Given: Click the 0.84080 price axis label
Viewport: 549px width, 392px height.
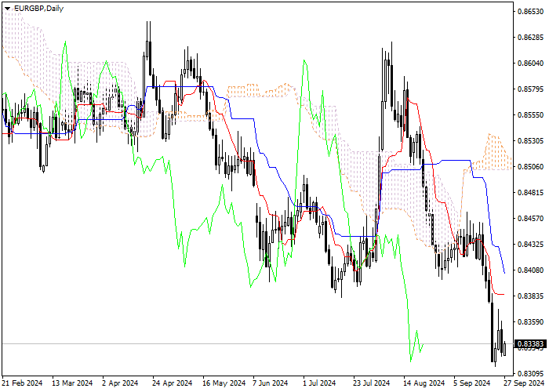Looking at the screenshot, I should (530, 270).
